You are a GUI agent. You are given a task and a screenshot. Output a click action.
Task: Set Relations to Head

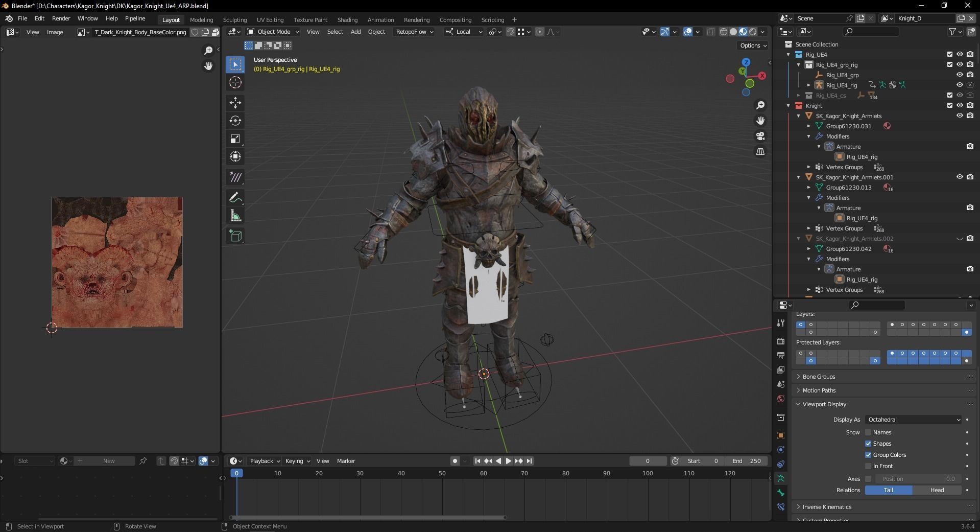click(937, 490)
